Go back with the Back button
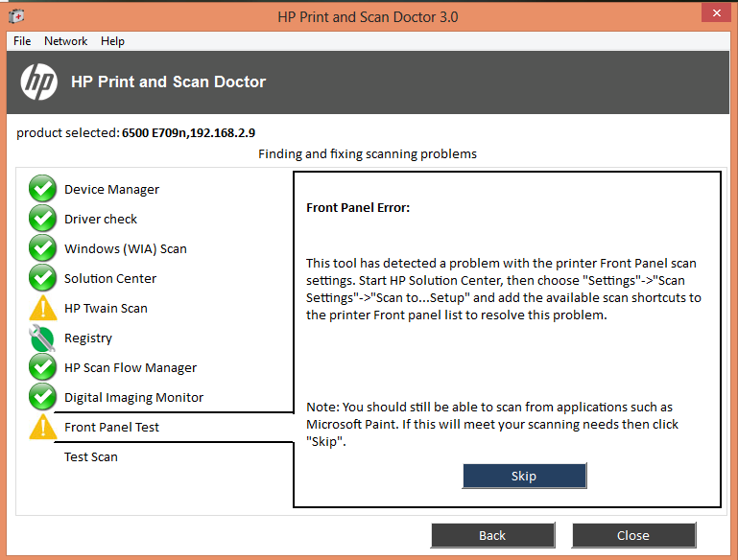Image resolution: width=738 pixels, height=560 pixels. [492, 535]
